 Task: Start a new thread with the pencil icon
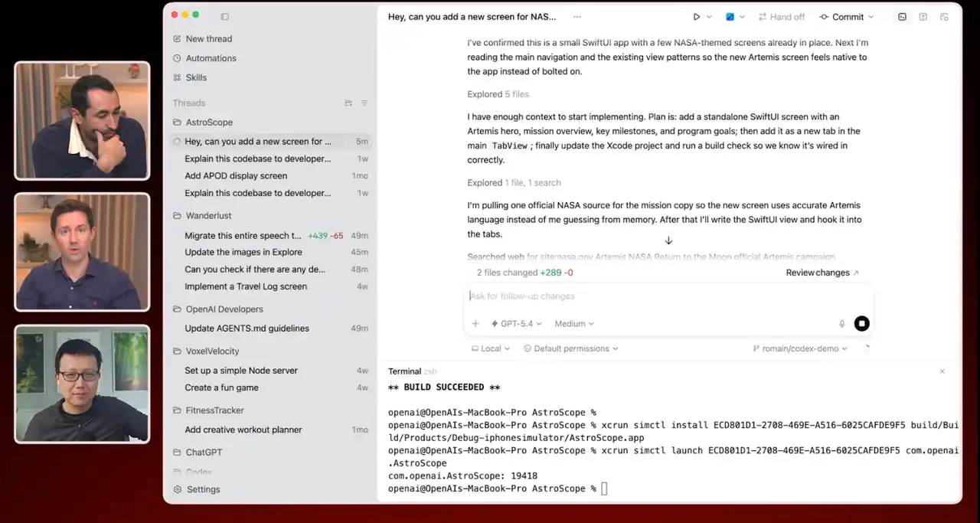[x=179, y=38]
